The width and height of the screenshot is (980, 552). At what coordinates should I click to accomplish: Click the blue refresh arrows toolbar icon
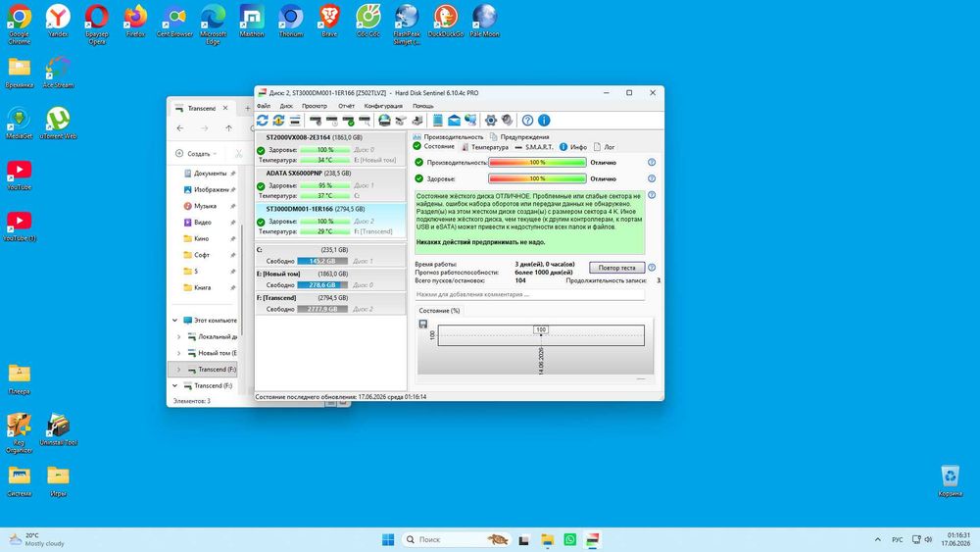(262, 120)
